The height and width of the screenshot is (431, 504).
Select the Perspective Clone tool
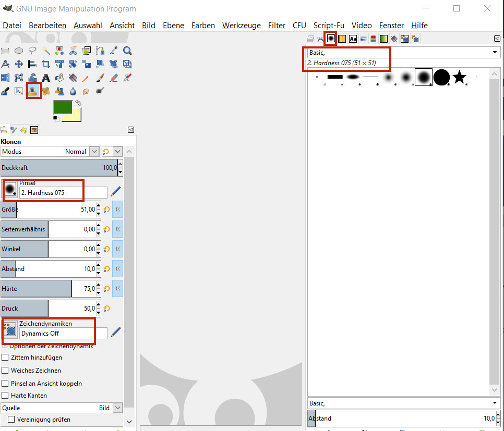point(59,91)
